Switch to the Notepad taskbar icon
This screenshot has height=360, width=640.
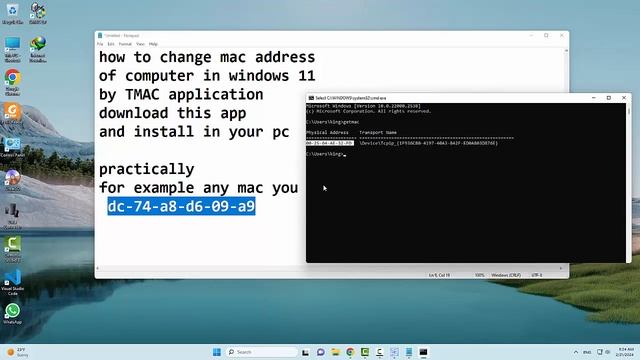tap(409, 352)
